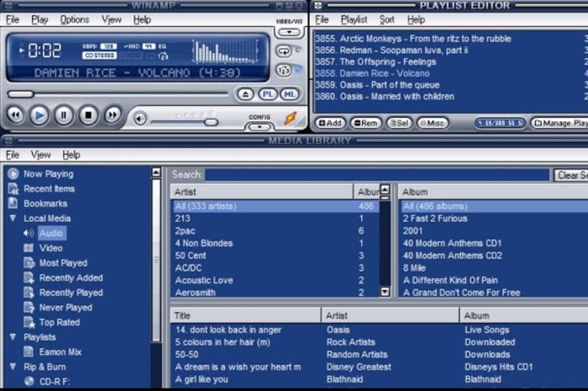Image resolution: width=588 pixels, height=391 pixels.
Task: Click the Recent Items icon
Action: (13, 188)
